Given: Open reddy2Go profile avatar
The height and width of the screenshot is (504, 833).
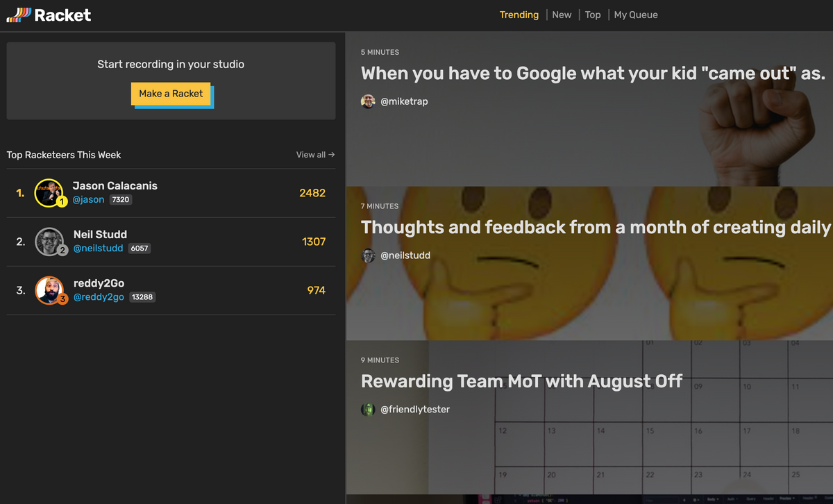Looking at the screenshot, I should point(49,290).
